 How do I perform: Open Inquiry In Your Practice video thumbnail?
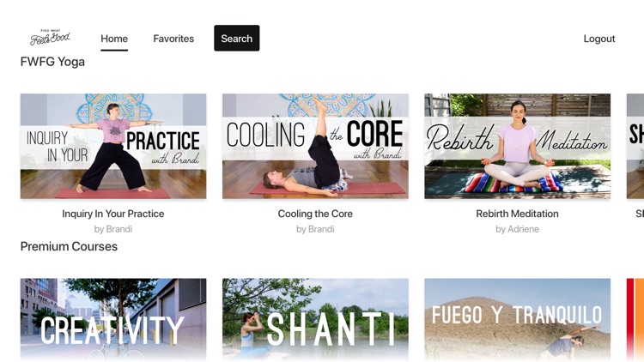point(113,146)
